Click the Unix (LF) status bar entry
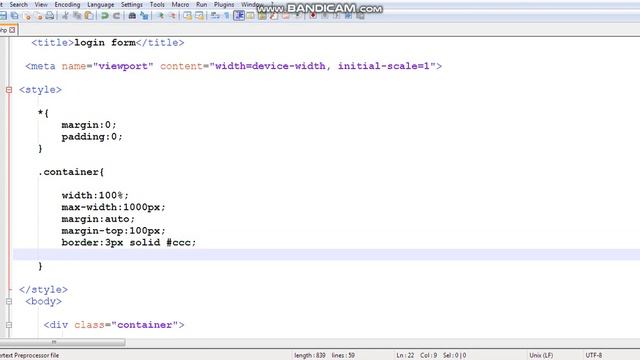 pos(541,356)
